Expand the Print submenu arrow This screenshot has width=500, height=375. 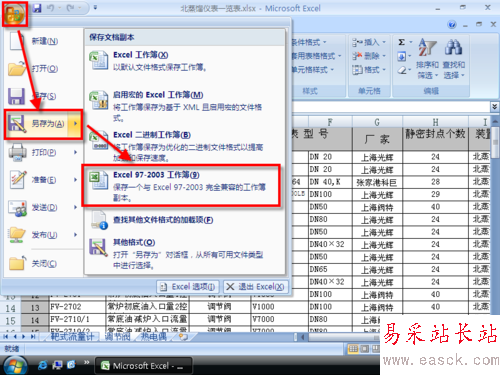click(75, 152)
